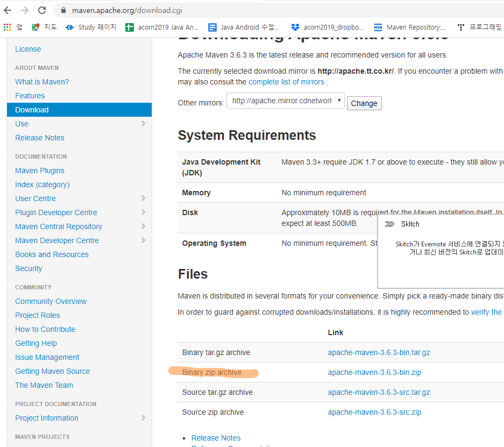Open the Java Android 수업 docs bookmark

pyautogui.click(x=244, y=27)
